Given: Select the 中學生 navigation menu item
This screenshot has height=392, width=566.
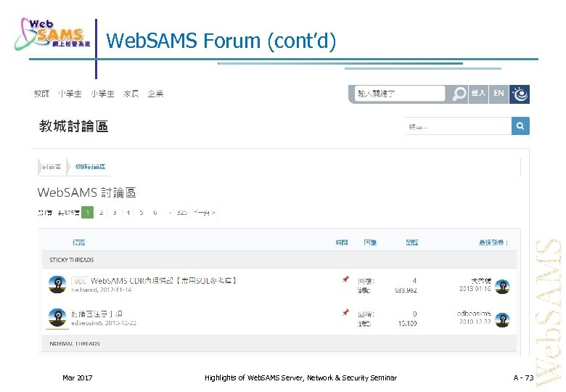Looking at the screenshot, I should [x=70, y=94].
